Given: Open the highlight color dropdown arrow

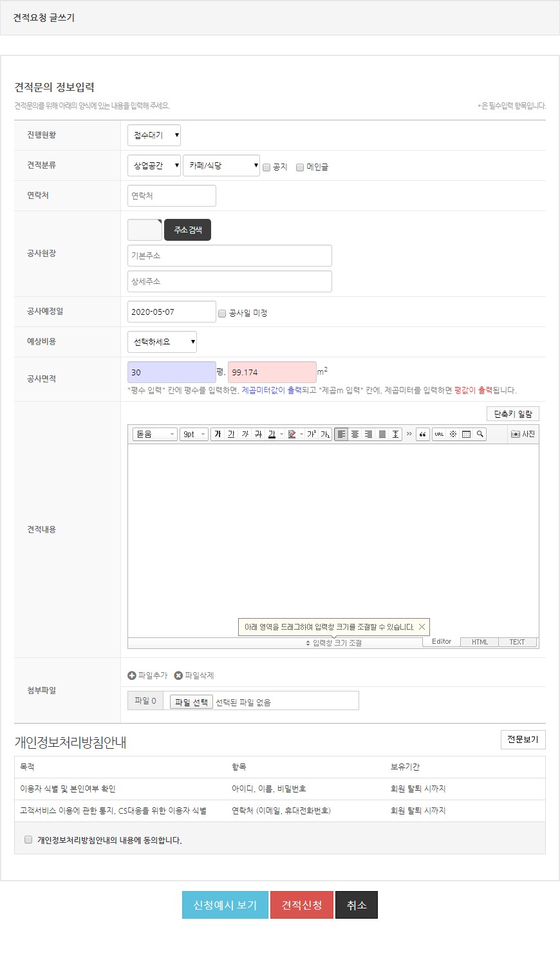Looking at the screenshot, I should point(301,434).
